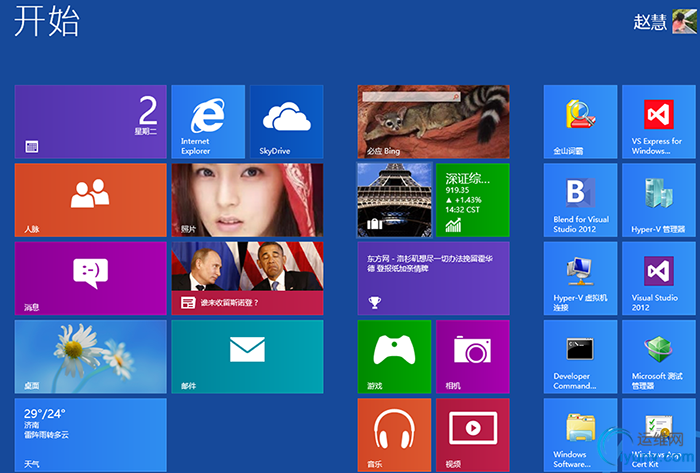Launch the SkyDrive cloud tile

tap(286, 121)
